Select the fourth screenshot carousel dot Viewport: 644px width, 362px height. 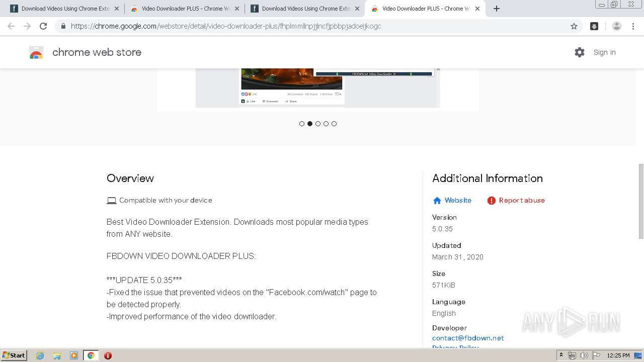(x=326, y=124)
